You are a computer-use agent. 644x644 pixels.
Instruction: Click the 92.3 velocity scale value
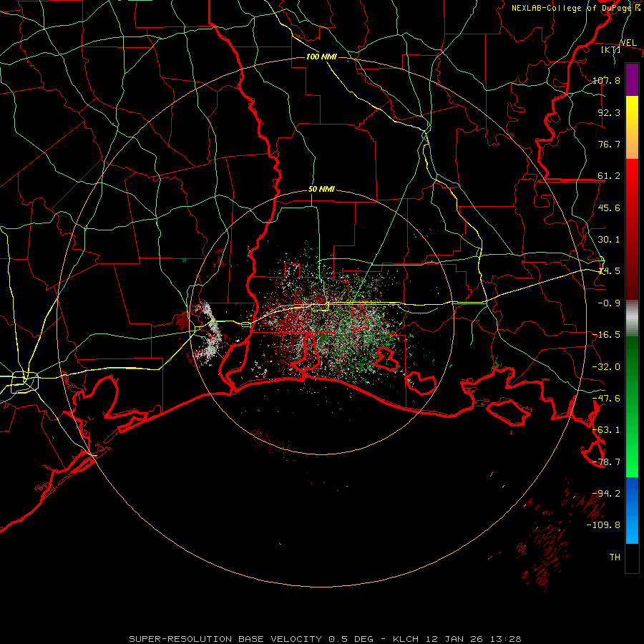(x=609, y=112)
